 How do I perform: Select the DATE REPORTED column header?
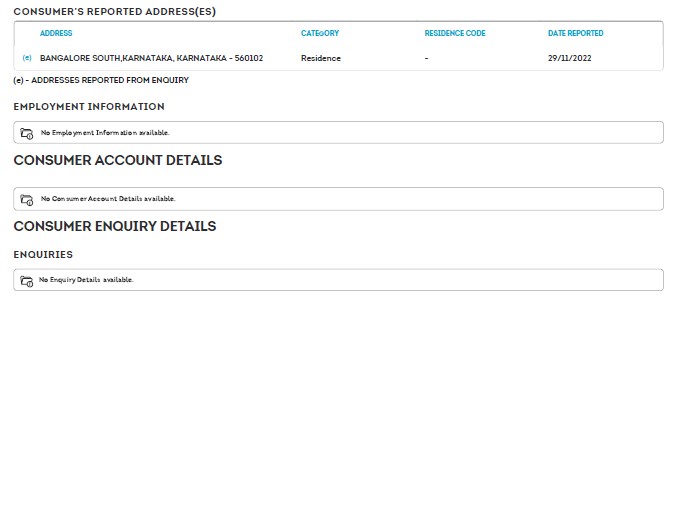[x=576, y=33]
